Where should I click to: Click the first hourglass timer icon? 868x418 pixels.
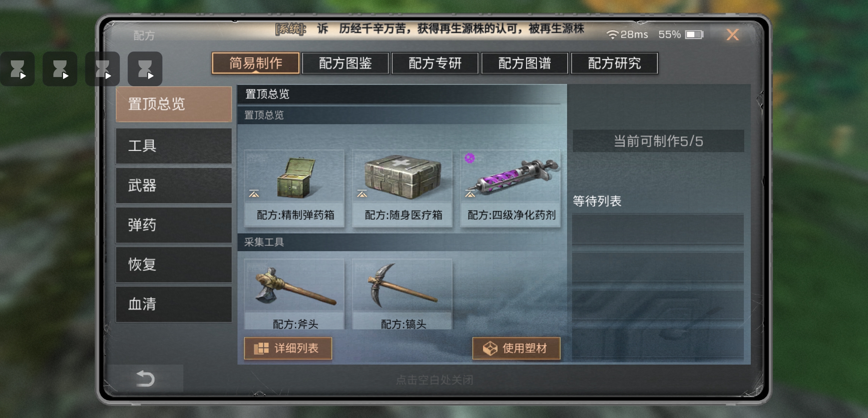point(17,69)
